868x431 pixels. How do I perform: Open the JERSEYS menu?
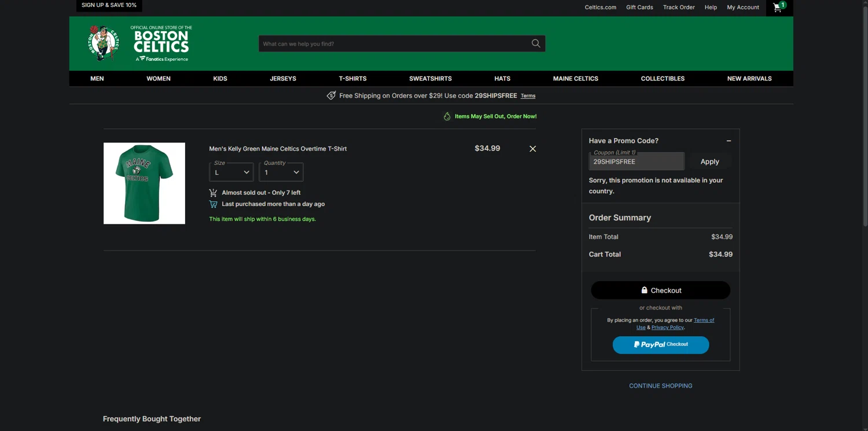coord(283,79)
